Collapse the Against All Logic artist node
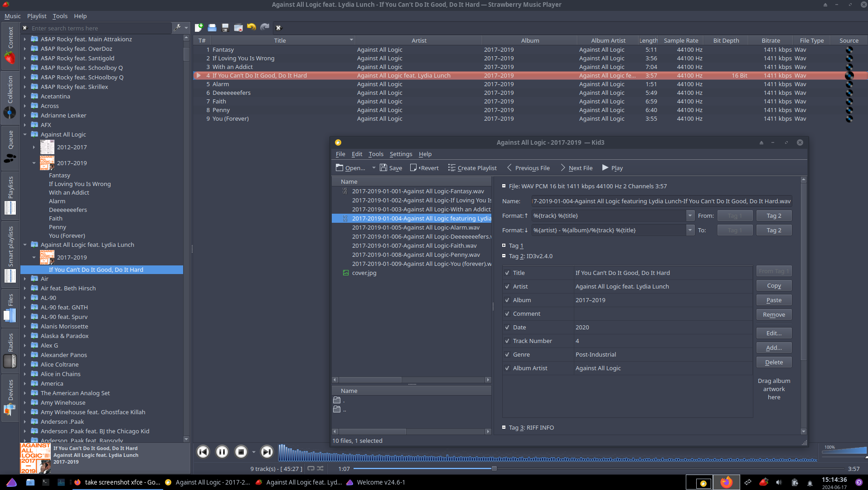This screenshot has height=490, width=868. (x=25, y=134)
